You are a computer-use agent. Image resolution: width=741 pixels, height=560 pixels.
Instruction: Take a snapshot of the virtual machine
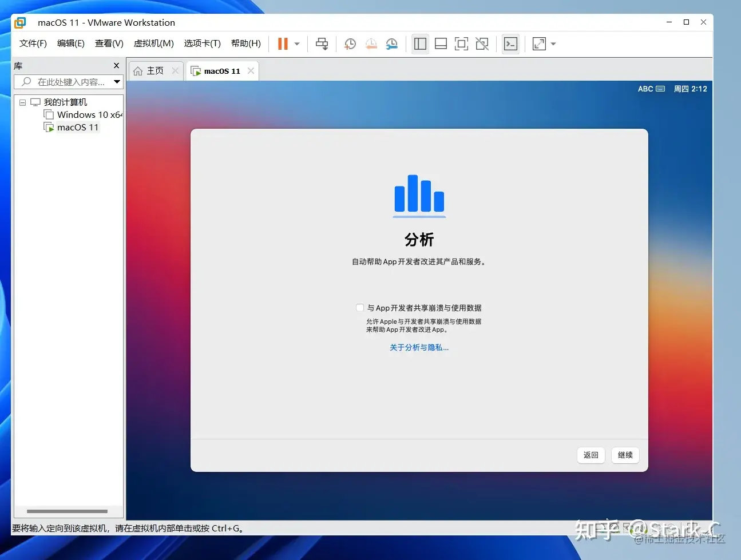[350, 44]
